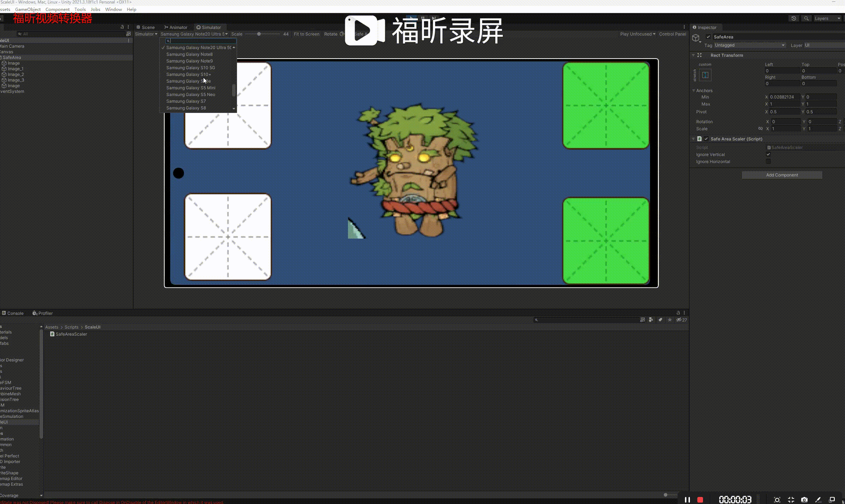Open the Simulator view mode dropdown

click(146, 34)
